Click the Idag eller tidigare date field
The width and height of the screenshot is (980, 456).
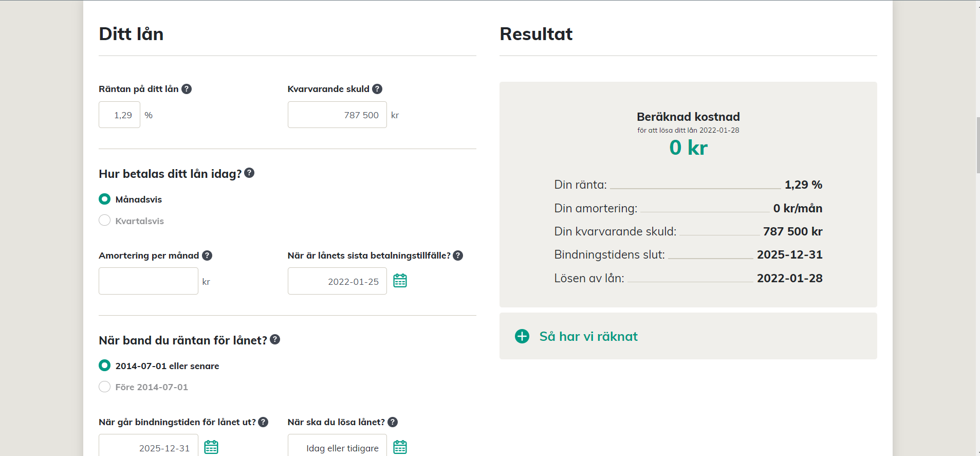[337, 447]
